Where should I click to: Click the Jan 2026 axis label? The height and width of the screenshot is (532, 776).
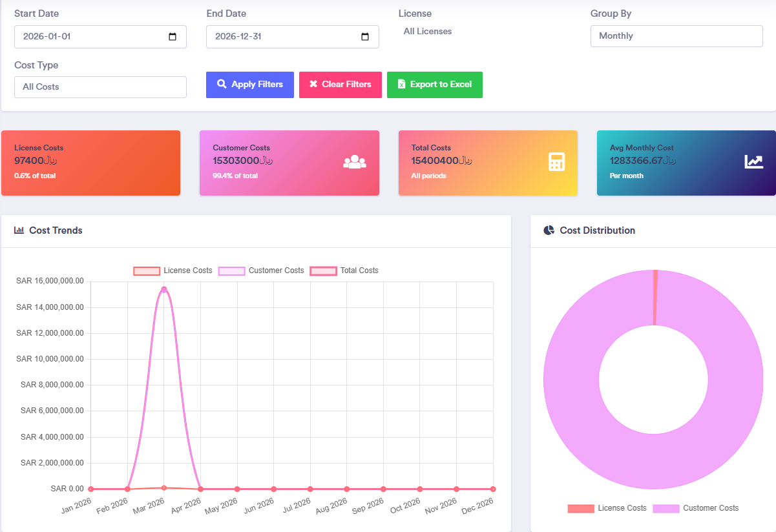click(76, 506)
